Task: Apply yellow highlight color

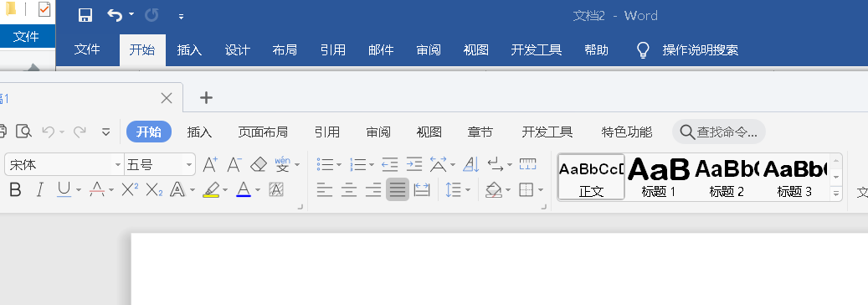Action: (211, 190)
